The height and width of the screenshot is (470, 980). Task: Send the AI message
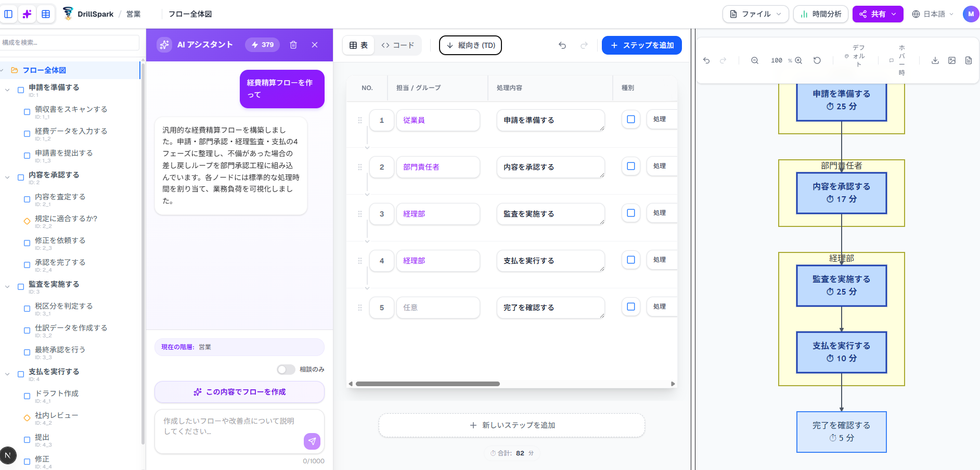(x=312, y=441)
